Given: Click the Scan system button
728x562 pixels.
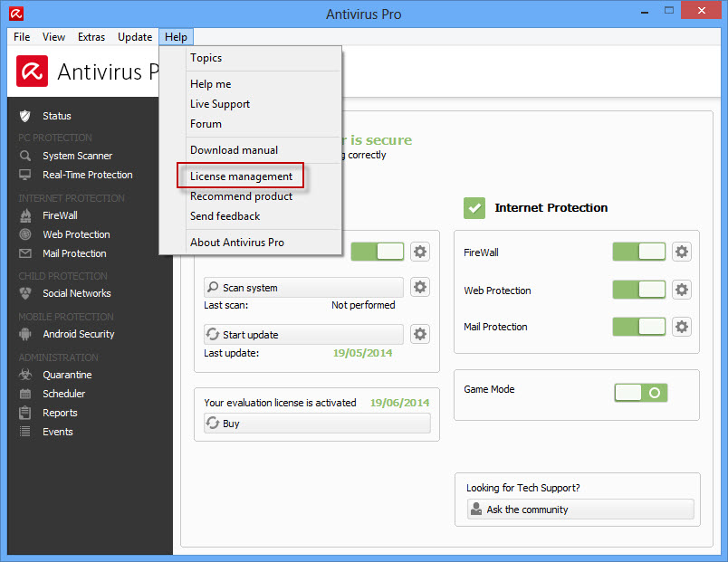Looking at the screenshot, I should coord(303,287).
